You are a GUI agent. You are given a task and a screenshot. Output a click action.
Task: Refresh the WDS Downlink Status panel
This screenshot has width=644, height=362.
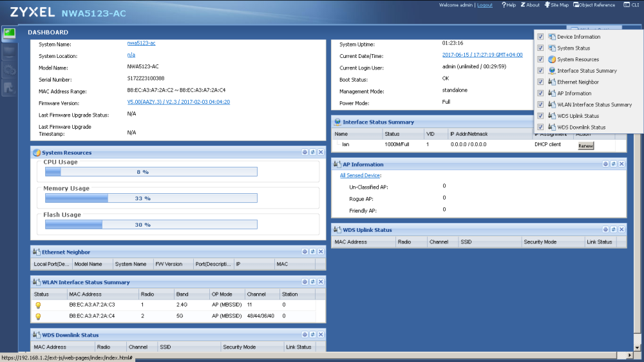312,334
